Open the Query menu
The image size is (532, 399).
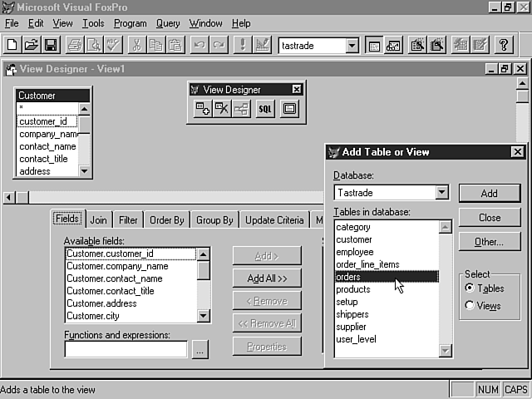pos(168,23)
